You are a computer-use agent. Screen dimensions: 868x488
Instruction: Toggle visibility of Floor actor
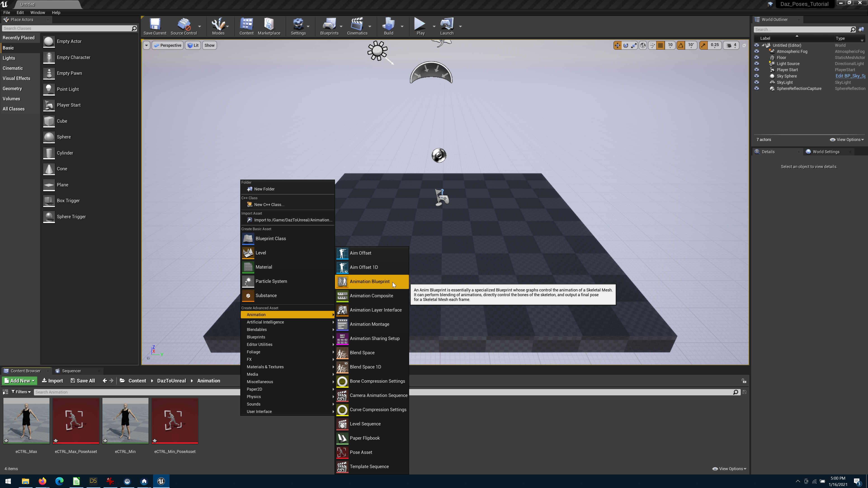pyautogui.click(x=757, y=57)
